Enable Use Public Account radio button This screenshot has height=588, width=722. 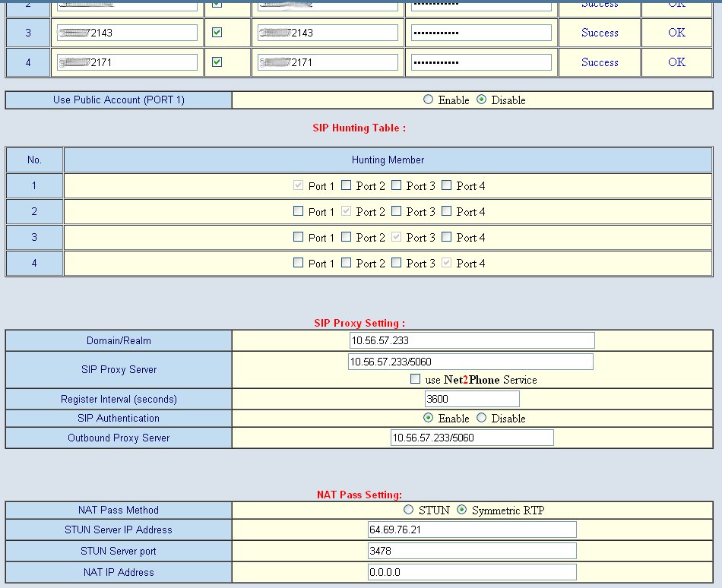[428, 100]
